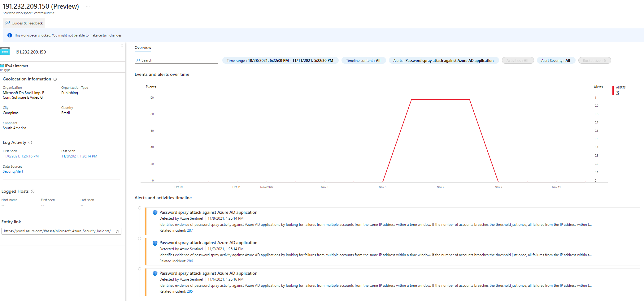Open the Timeline content filter
This screenshot has height=301, width=644.
pos(363,61)
